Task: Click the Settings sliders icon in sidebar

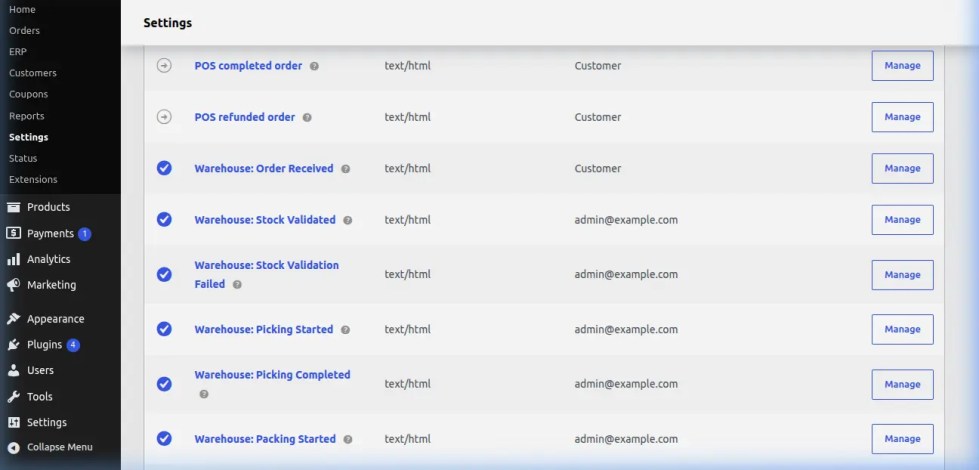Action: pyautogui.click(x=14, y=423)
